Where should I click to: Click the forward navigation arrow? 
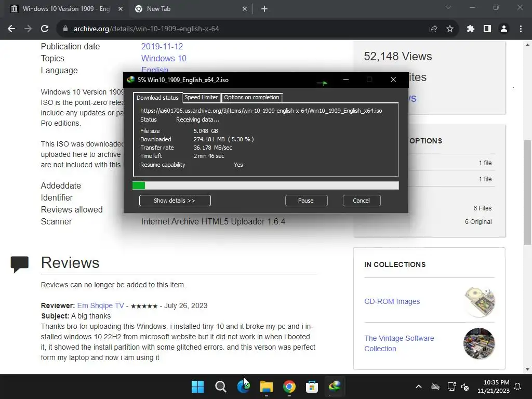point(28,29)
